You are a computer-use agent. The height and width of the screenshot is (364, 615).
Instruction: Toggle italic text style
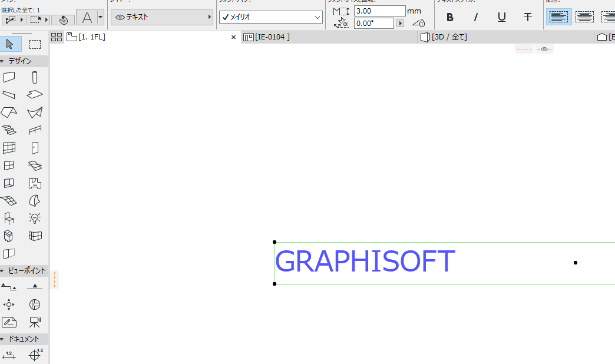click(x=476, y=17)
